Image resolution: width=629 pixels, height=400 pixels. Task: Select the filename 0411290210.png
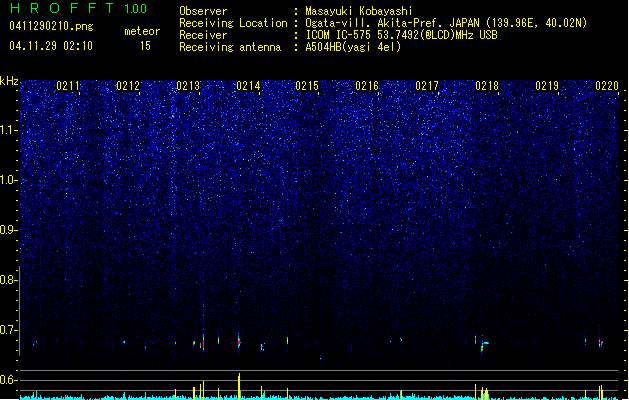coord(51,26)
